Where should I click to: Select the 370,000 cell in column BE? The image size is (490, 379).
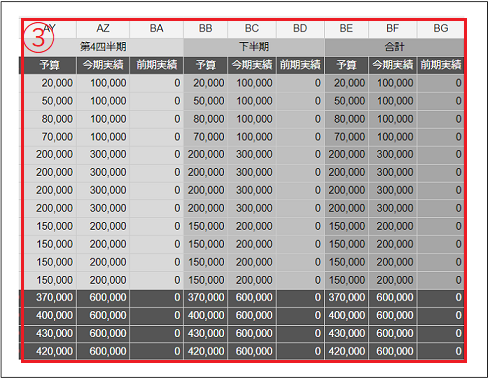pos(346,298)
